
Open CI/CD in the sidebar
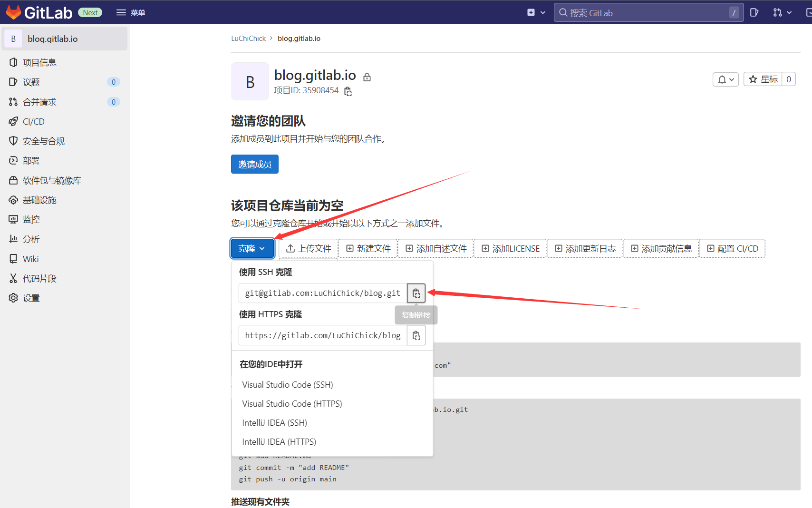click(x=65, y=121)
